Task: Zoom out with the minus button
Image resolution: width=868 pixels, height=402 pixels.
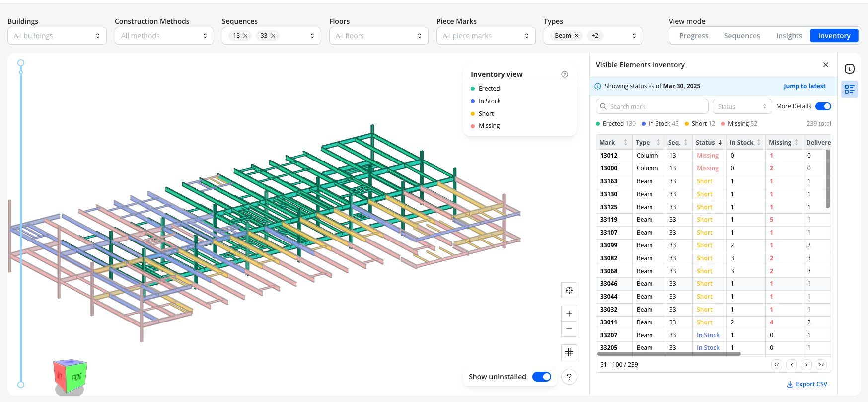Action: pyautogui.click(x=569, y=329)
